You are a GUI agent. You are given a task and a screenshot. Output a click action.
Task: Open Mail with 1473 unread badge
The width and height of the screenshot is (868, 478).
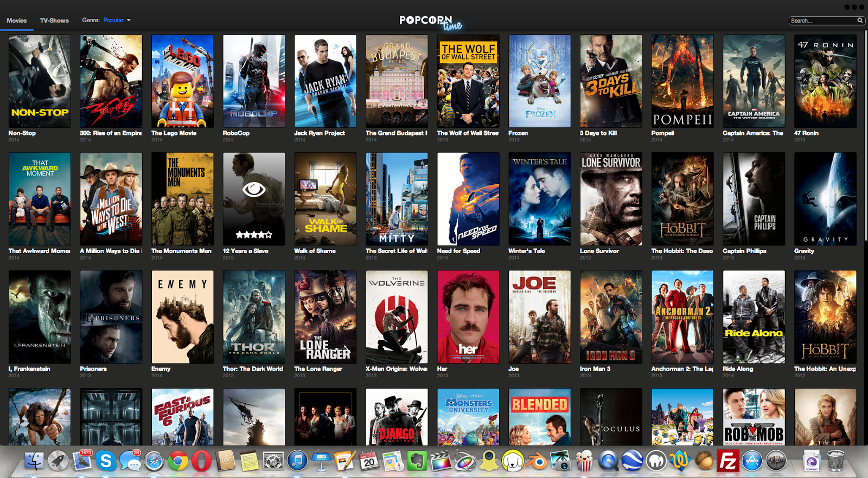click(x=82, y=461)
